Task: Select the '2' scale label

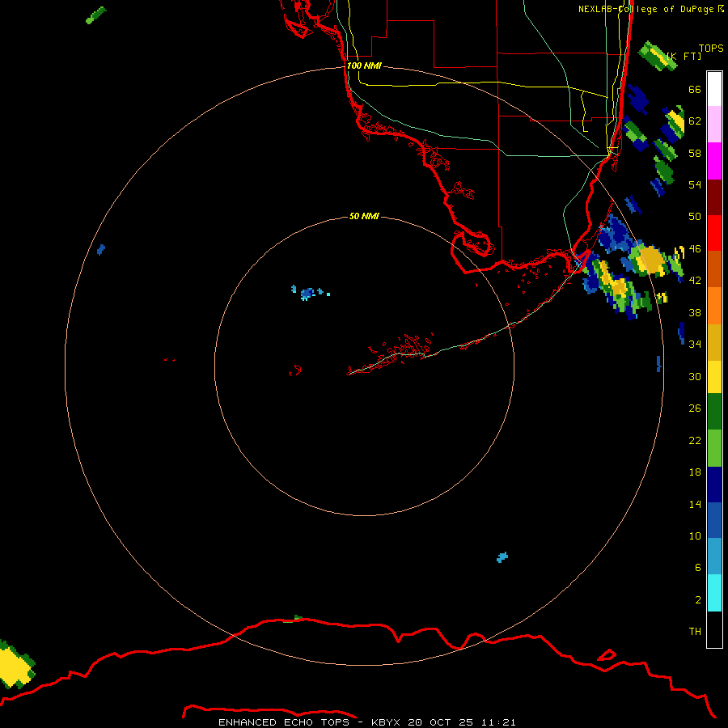Action: pos(698,600)
